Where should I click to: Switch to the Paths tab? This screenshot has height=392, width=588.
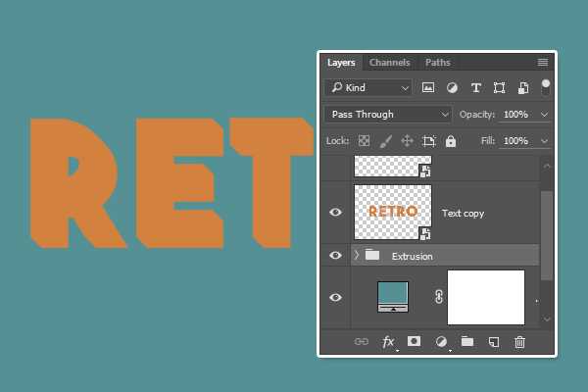[438, 63]
